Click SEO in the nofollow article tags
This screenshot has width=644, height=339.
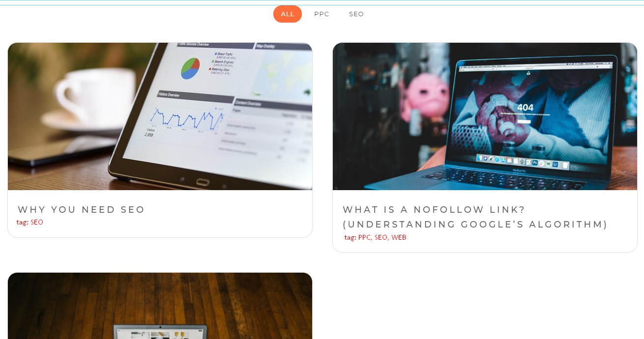[x=381, y=238]
